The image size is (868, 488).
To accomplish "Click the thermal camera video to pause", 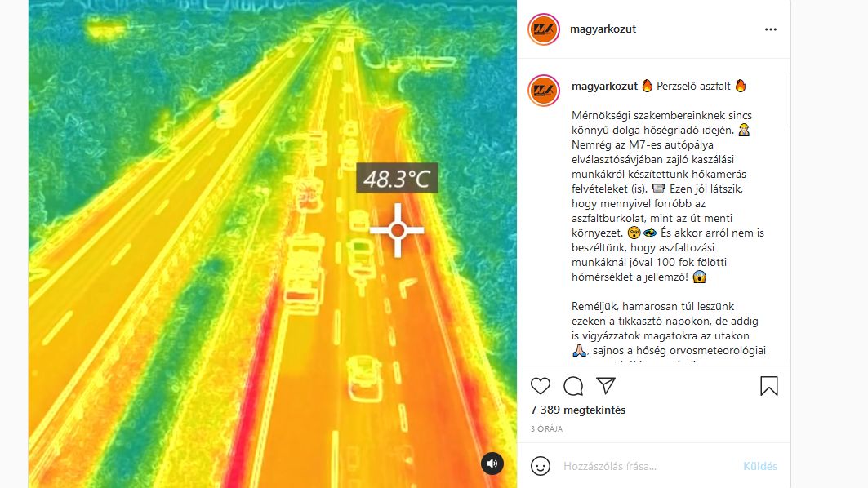I will coord(273,244).
